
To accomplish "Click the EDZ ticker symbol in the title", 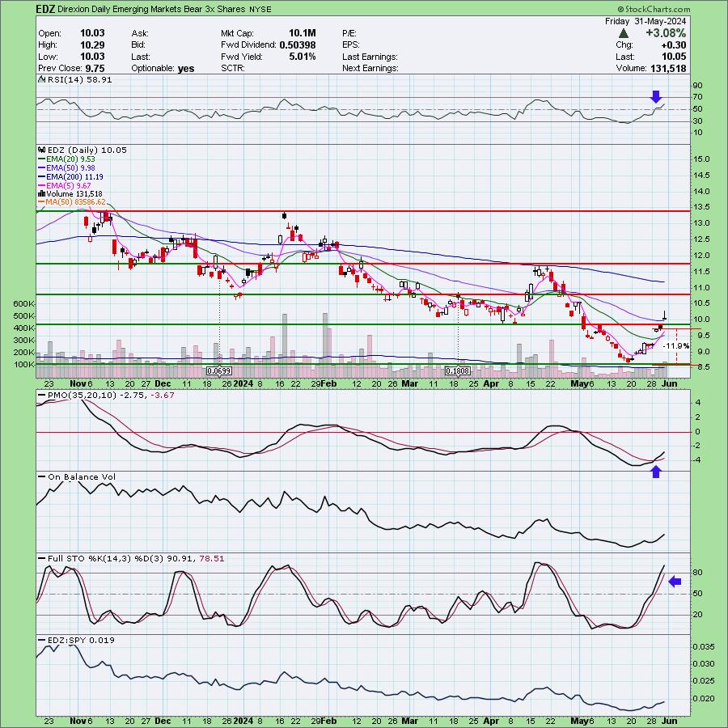I will [46, 9].
